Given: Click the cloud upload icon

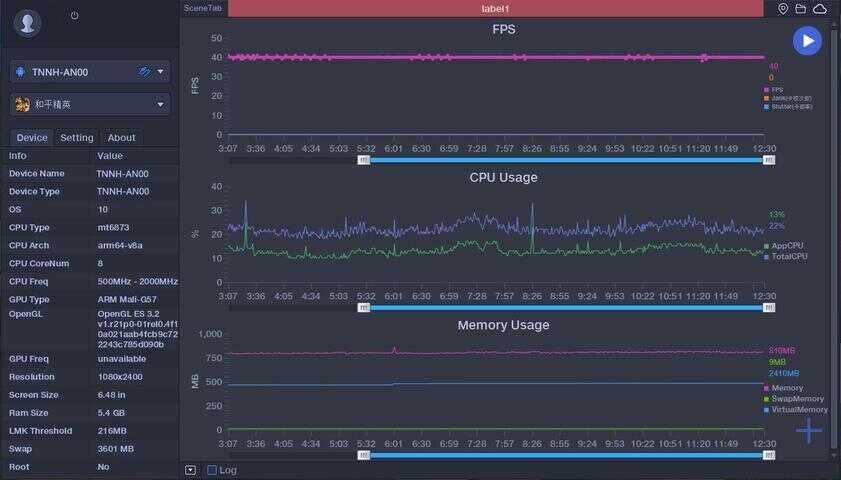Looking at the screenshot, I should (x=820, y=8).
